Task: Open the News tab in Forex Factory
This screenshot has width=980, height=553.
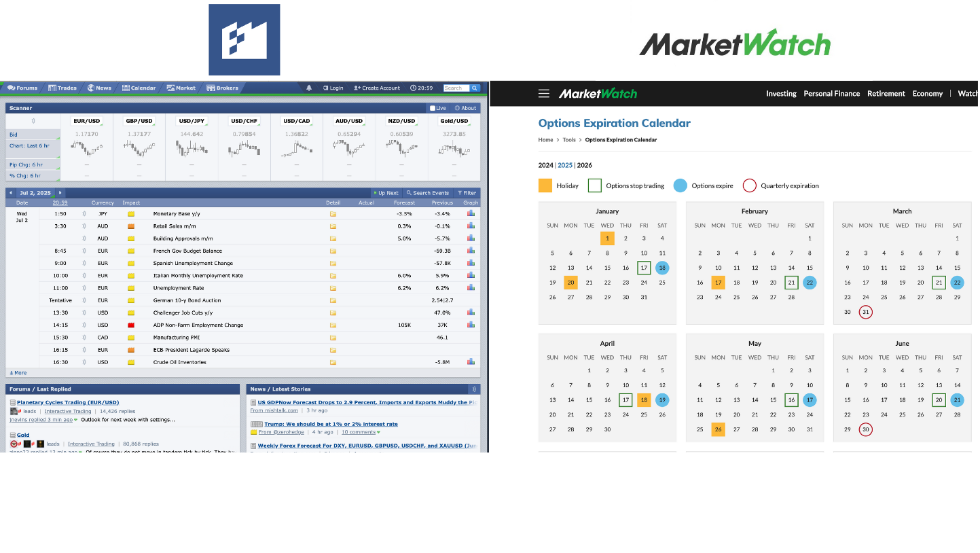Action: click(99, 88)
